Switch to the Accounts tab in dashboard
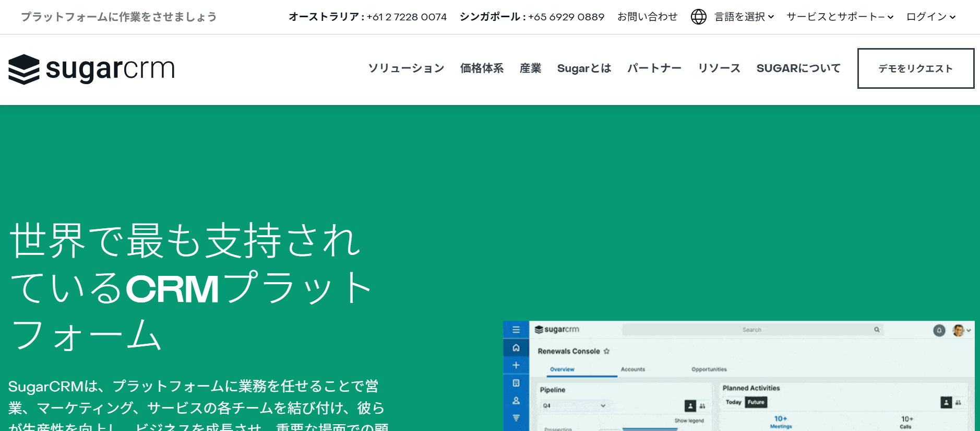Viewport: 980px width, 431px height. 633,369
